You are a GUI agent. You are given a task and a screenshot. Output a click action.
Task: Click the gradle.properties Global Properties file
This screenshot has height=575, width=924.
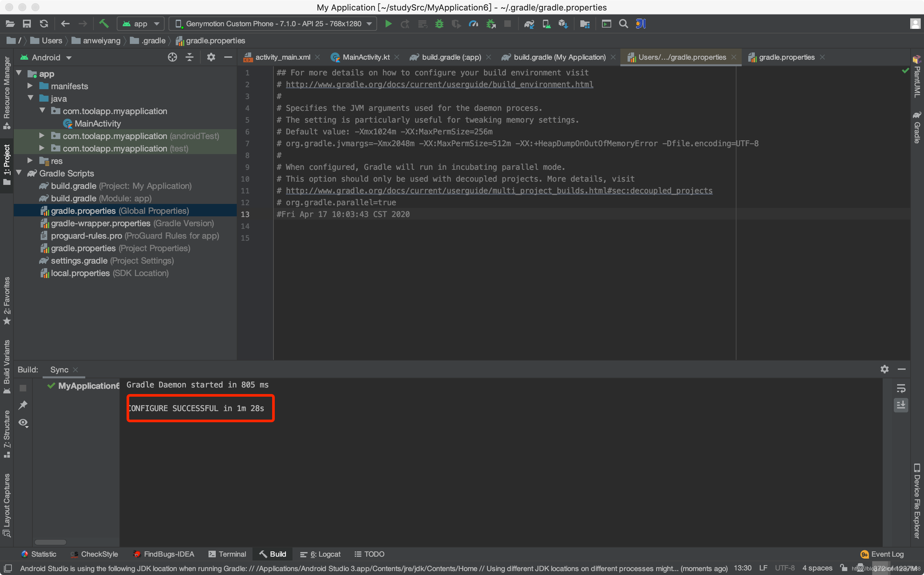click(119, 210)
